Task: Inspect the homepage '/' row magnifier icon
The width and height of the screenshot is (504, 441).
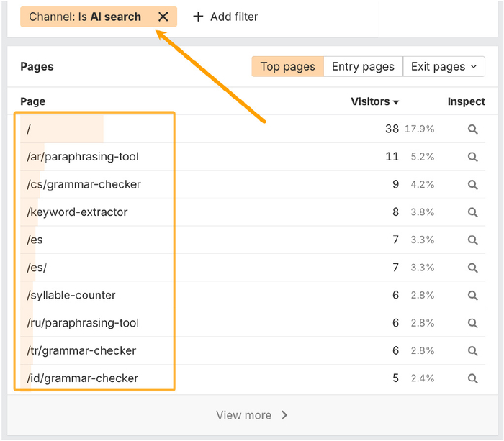Action: pyautogui.click(x=472, y=129)
